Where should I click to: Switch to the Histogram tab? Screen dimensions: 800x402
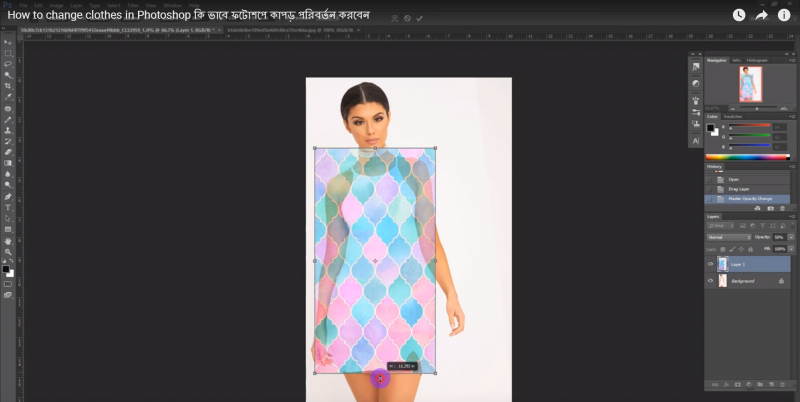point(756,60)
